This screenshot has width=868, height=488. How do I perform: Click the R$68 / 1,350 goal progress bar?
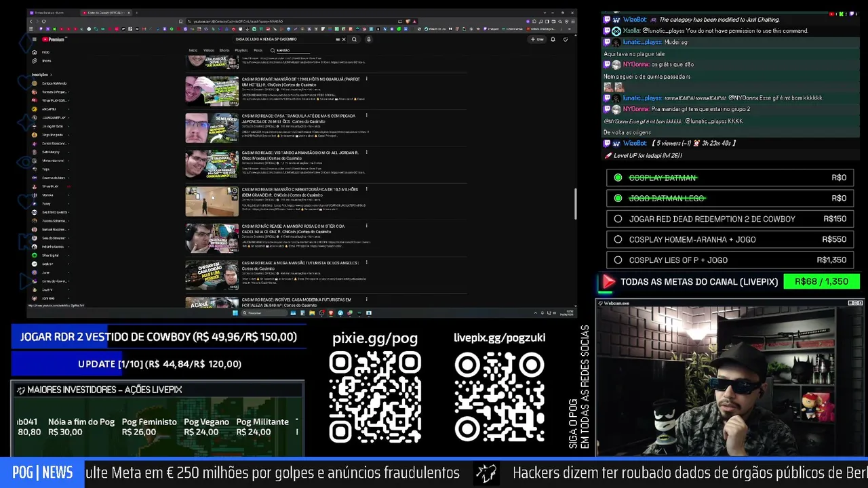click(x=821, y=281)
